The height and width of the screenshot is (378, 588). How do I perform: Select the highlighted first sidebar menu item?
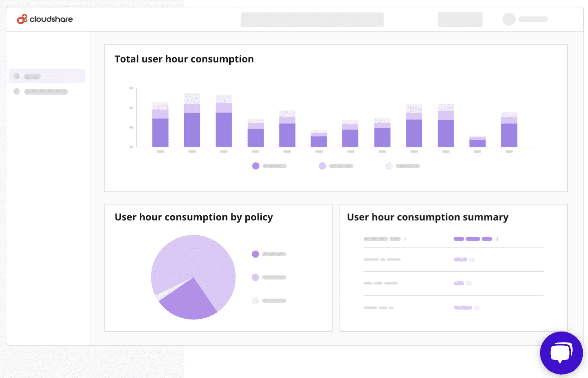click(x=47, y=76)
